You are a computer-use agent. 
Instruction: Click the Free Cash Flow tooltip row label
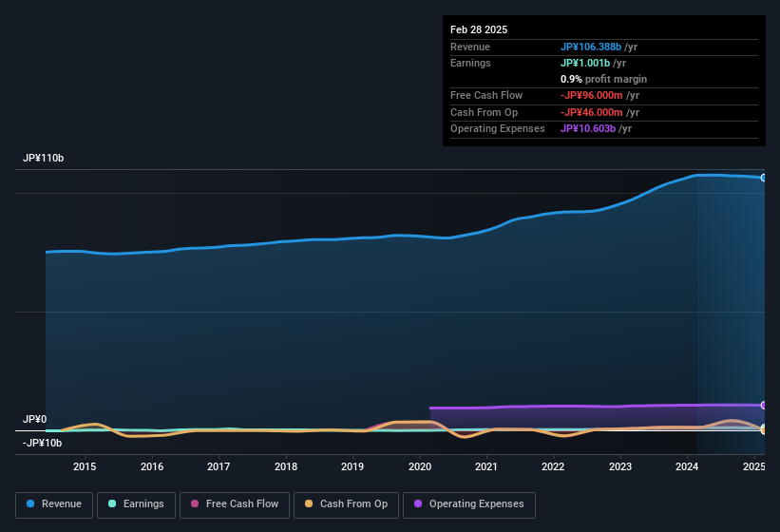pos(486,95)
